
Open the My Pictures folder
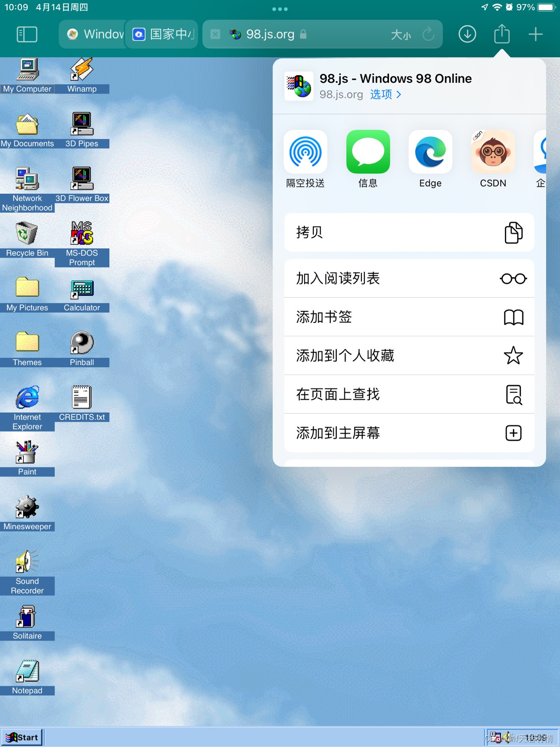point(27,294)
